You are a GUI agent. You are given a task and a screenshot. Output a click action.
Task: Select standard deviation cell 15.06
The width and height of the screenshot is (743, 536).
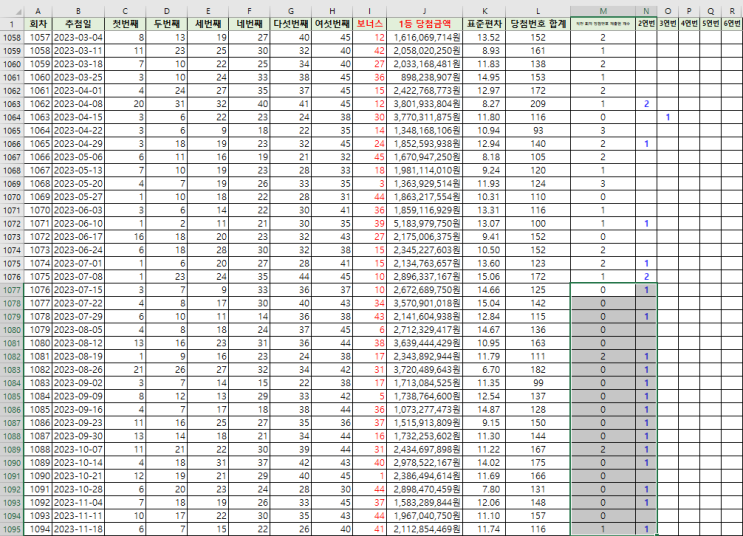484,276
